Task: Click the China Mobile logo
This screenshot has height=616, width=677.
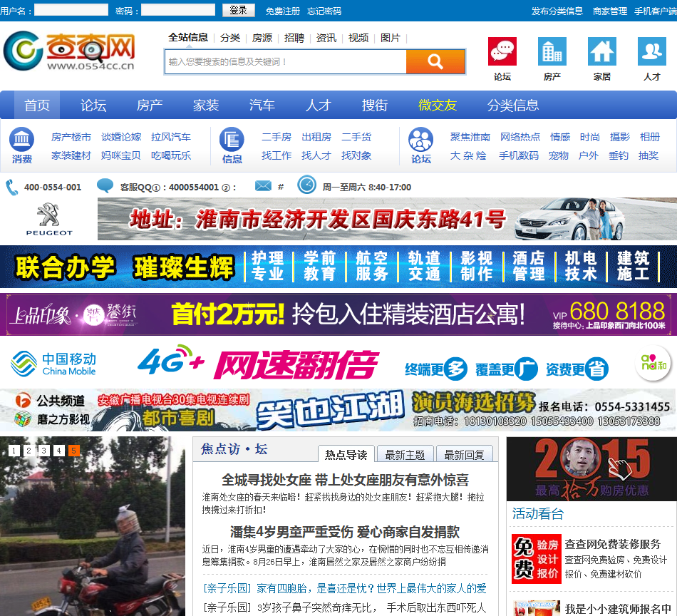Action: click(53, 364)
